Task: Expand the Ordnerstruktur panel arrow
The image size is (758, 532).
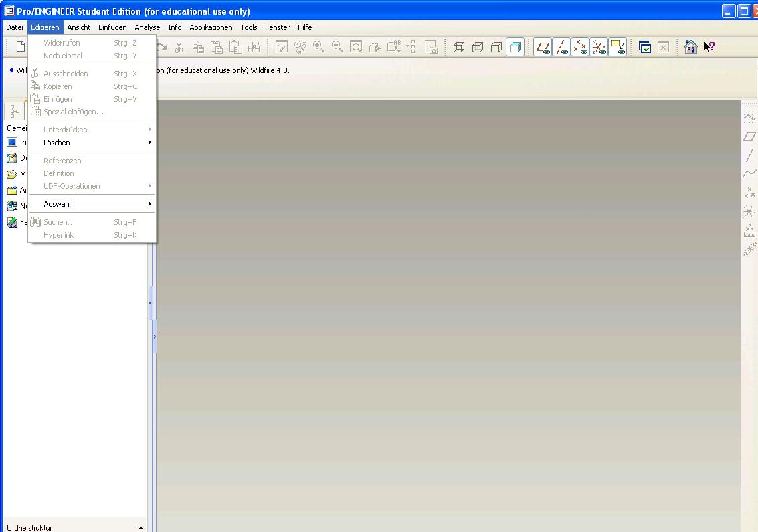Action: [x=140, y=528]
